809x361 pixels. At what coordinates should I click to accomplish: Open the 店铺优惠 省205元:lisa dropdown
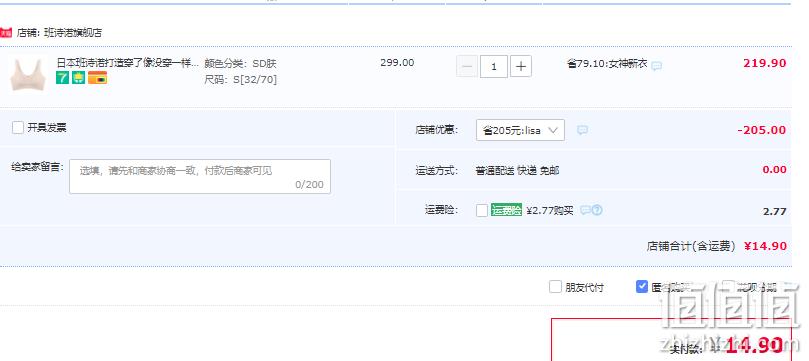520,130
